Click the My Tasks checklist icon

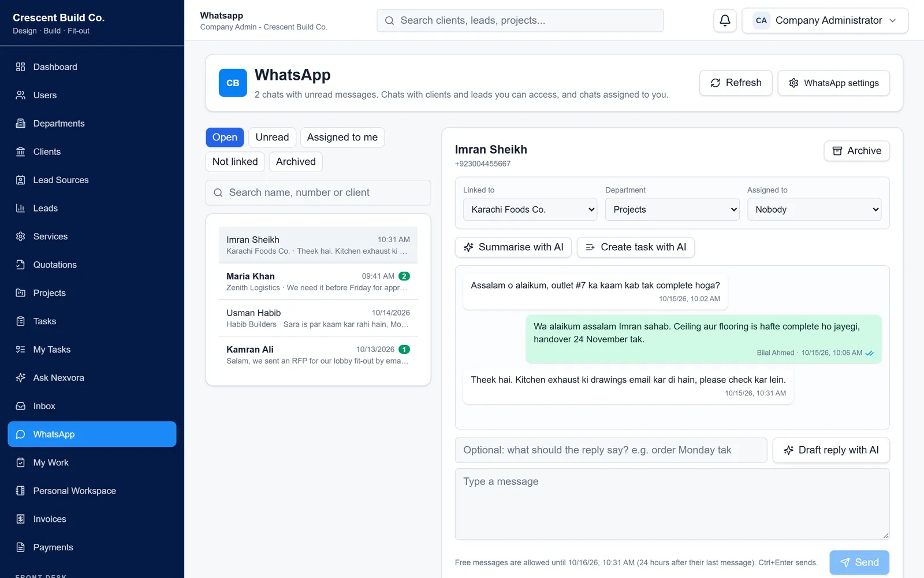(x=21, y=350)
